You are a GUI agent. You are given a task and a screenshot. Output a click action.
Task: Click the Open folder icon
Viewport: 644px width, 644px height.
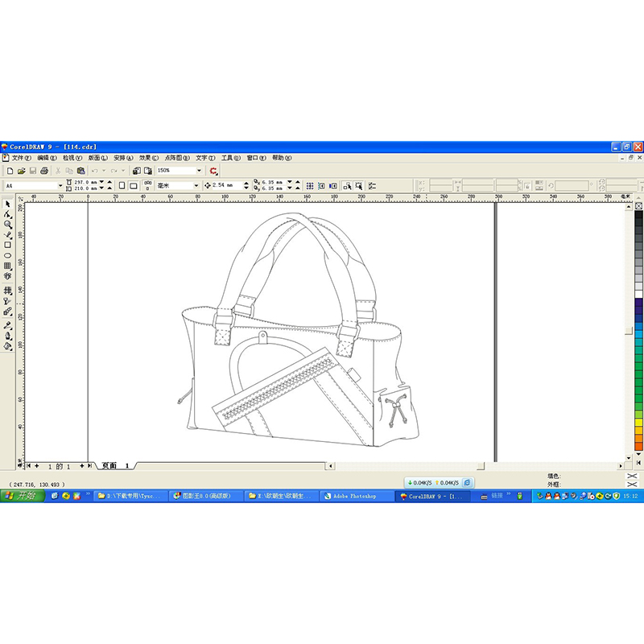tap(21, 171)
